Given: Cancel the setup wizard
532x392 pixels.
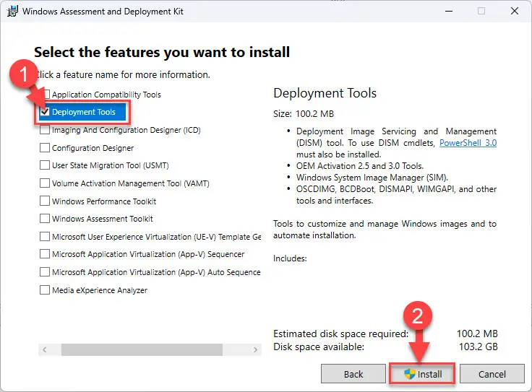Looking at the screenshot, I should 492,374.
